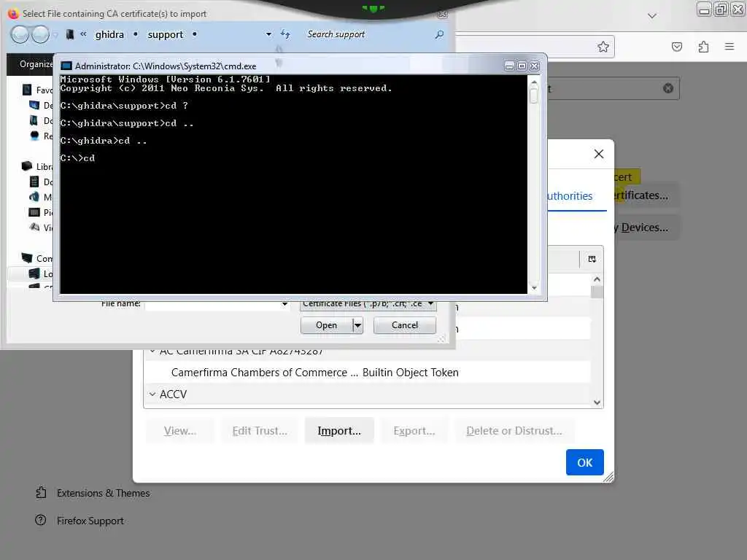Select the Authorities tab
The height and width of the screenshot is (560, 747).
(570, 196)
